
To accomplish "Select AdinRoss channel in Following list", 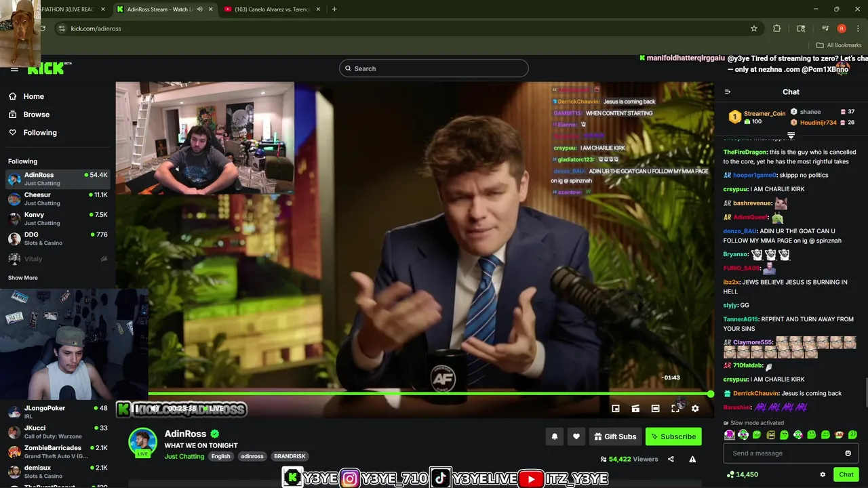I will click(x=58, y=179).
